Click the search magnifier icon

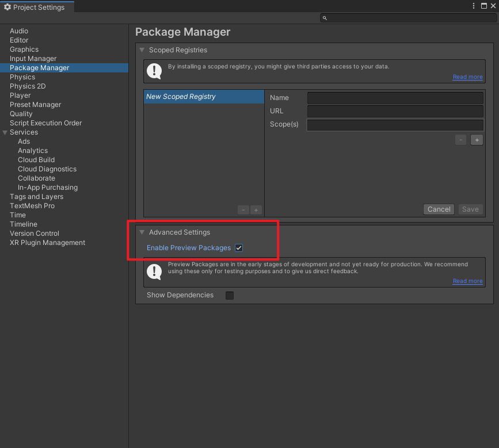click(325, 18)
